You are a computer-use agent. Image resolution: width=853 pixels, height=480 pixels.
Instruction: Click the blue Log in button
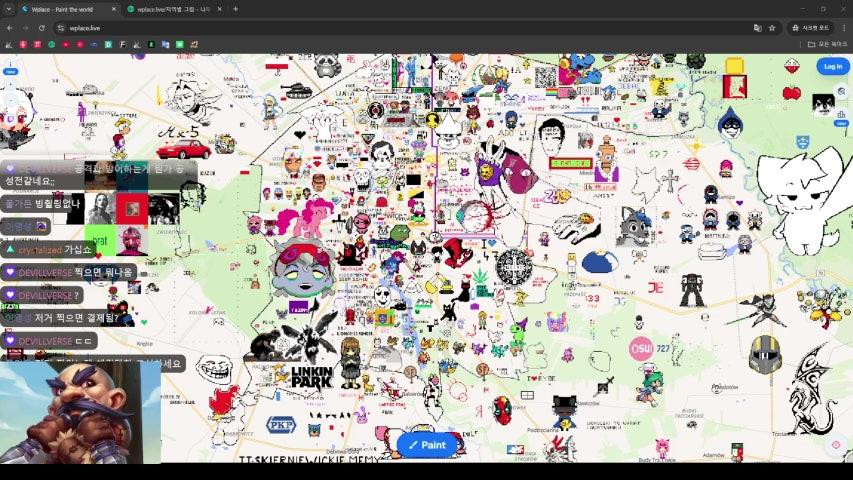click(832, 66)
